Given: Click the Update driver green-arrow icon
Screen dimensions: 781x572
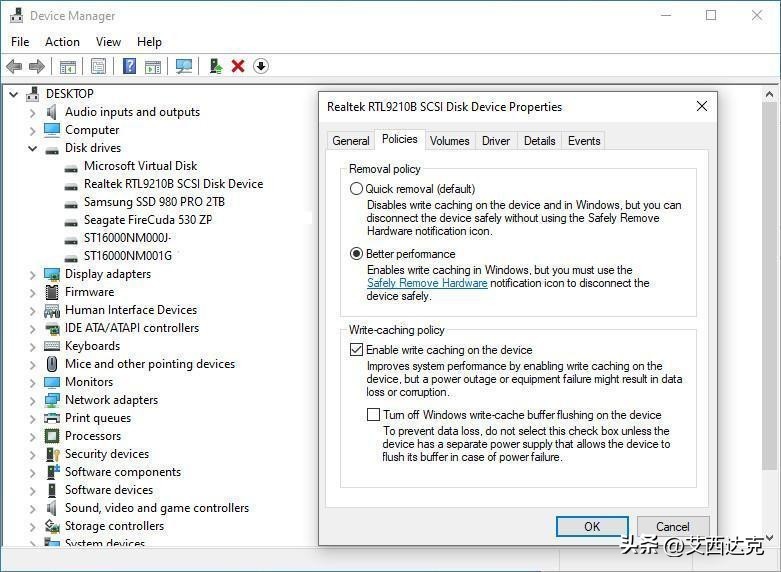Looking at the screenshot, I should [x=216, y=66].
